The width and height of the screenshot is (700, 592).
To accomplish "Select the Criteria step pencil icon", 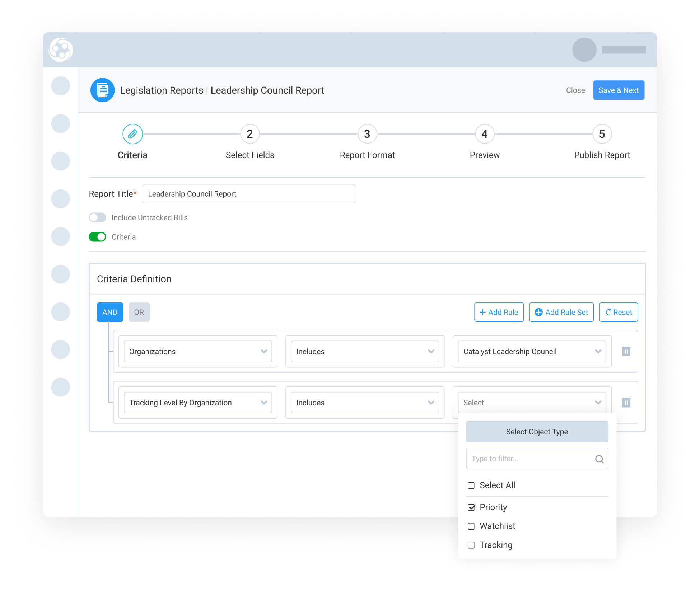I will click(132, 134).
